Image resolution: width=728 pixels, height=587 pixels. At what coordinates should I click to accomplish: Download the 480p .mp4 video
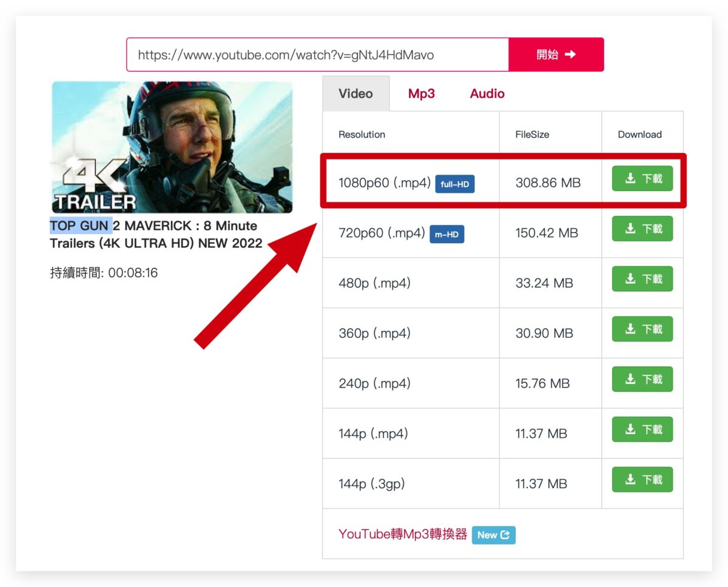tap(642, 279)
